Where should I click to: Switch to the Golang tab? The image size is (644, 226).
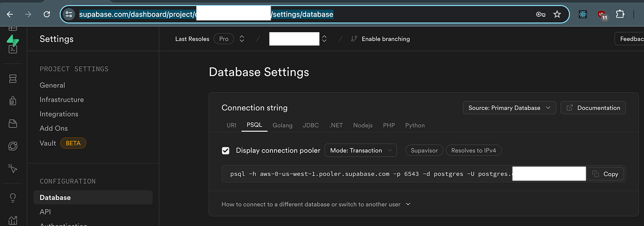[283, 125]
